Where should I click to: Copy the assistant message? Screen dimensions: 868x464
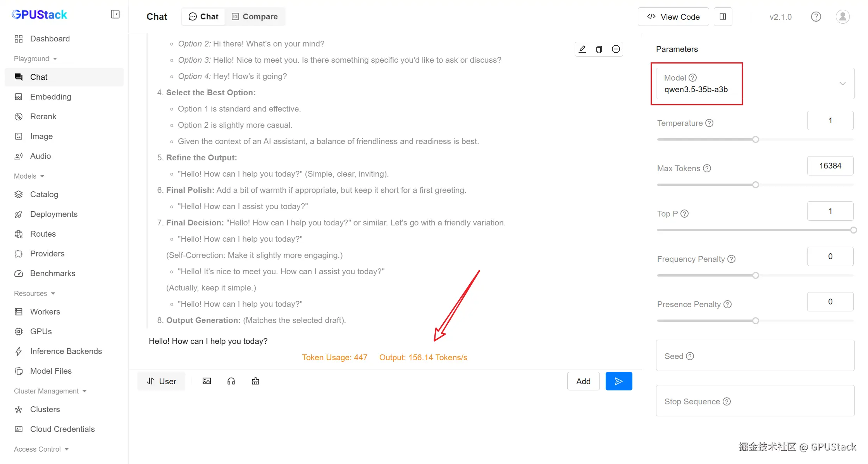tap(599, 49)
